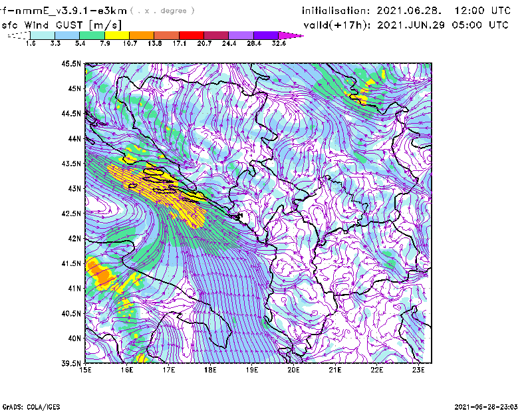Click the "44N" latitude label
532x411 pixels.
coord(74,138)
